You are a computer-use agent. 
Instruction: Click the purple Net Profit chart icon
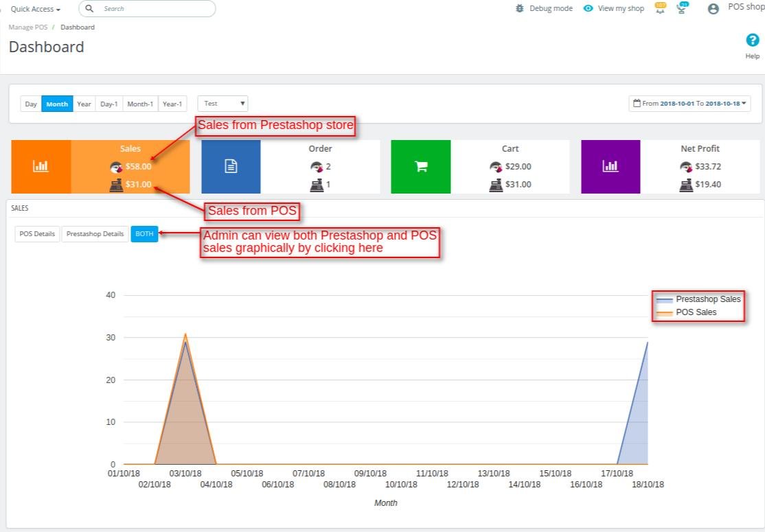click(x=610, y=166)
